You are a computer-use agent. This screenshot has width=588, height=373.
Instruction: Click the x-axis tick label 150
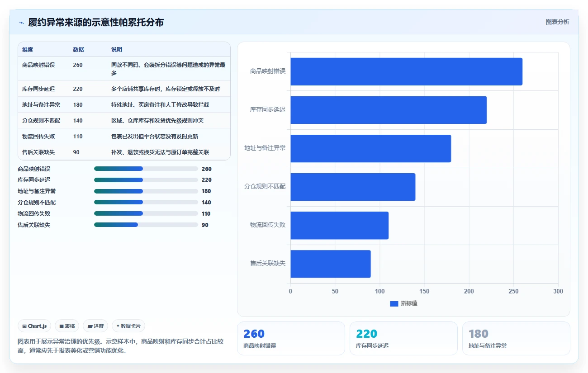pyautogui.click(x=424, y=292)
